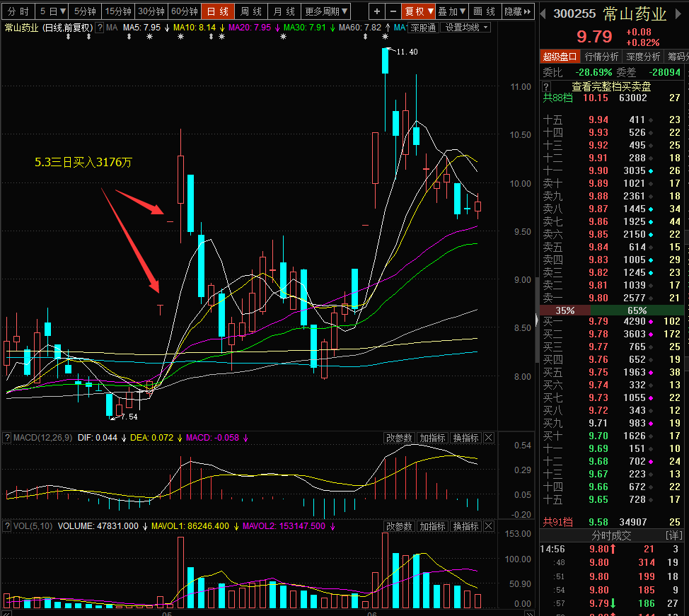Image resolution: width=689 pixels, height=616 pixels.
Task: Click the help icon beside 查看完整档买卖盘
Action: 546,86
